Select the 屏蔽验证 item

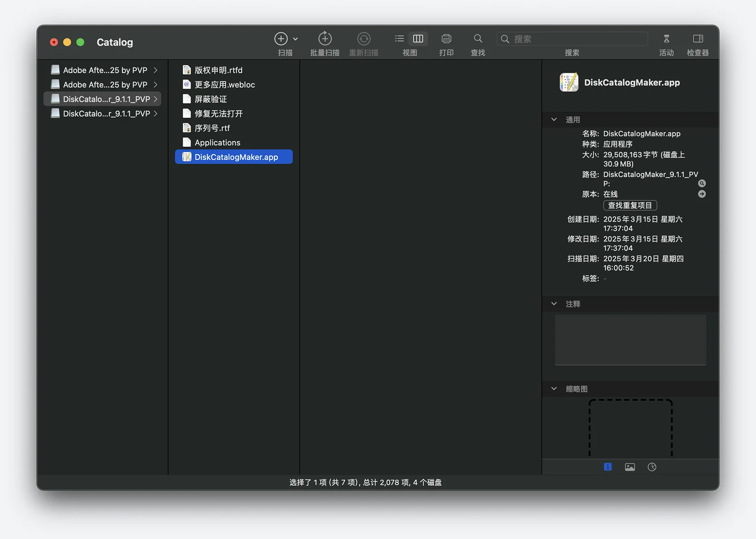tap(234, 99)
